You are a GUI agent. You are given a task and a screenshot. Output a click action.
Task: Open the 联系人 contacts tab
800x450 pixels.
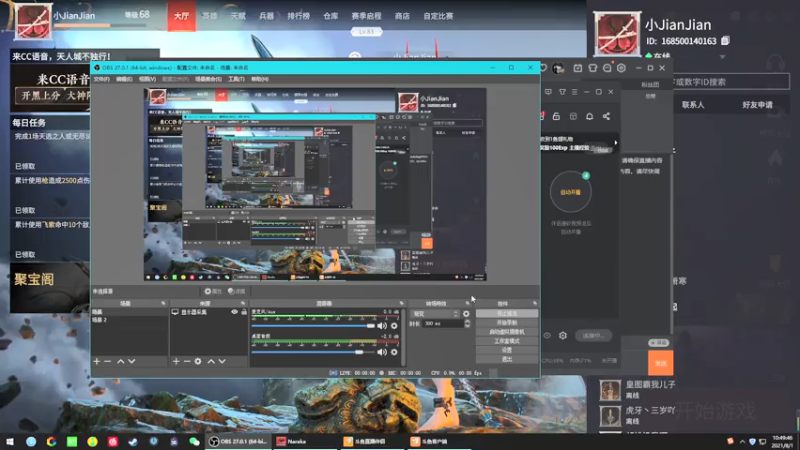pos(693,105)
